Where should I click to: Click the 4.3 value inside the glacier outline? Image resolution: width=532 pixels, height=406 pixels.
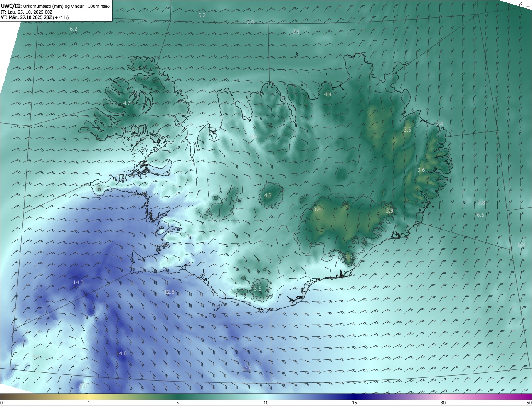(268, 195)
